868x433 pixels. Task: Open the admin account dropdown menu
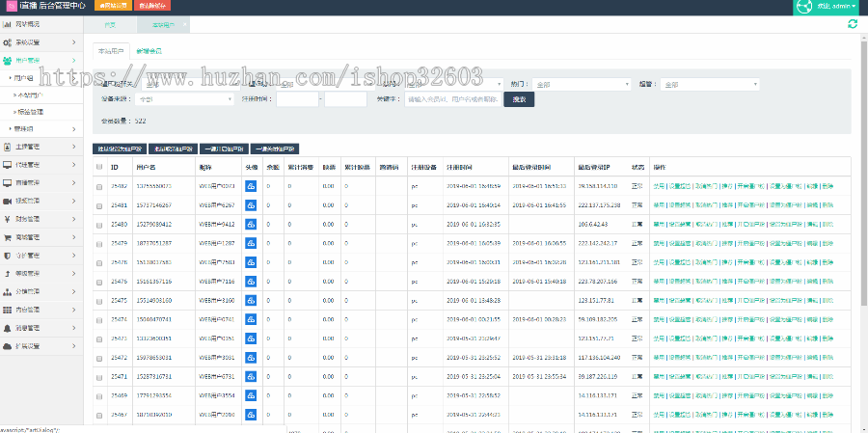click(x=829, y=8)
